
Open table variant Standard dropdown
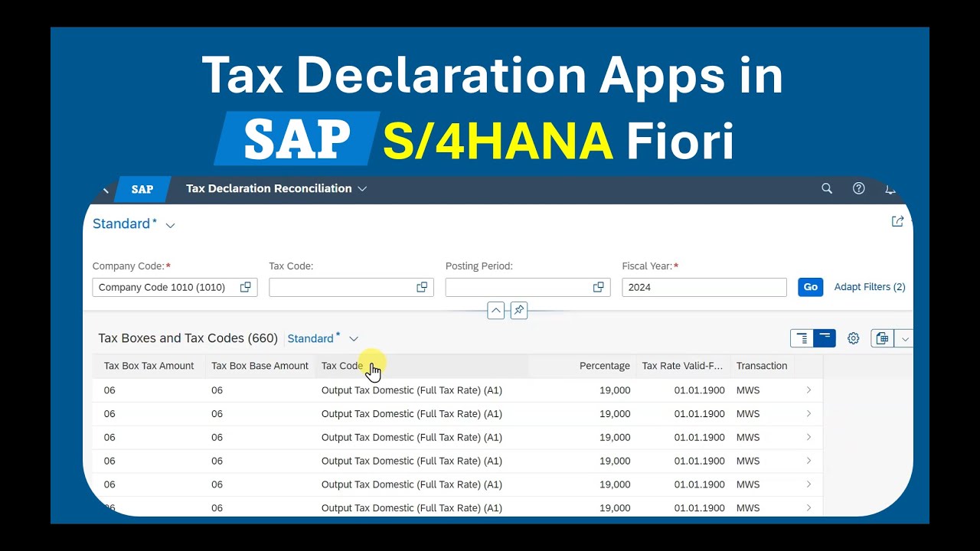[323, 338]
